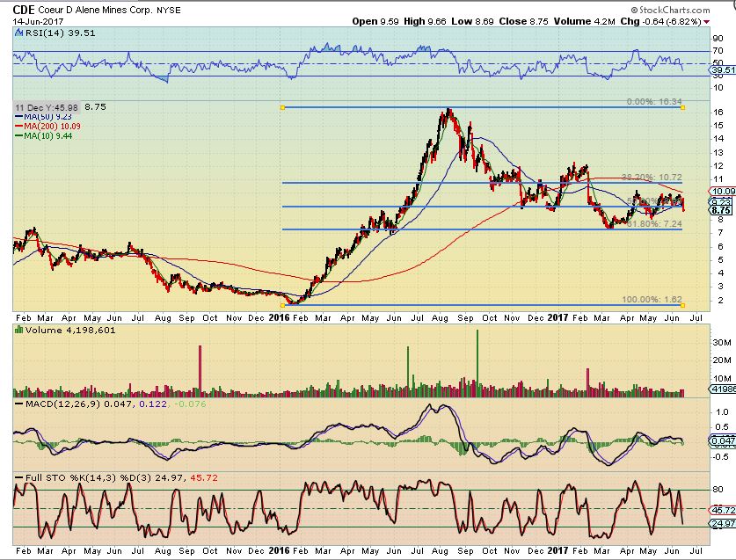Click the right yellow handle of the 100.00% Fibonacci line
This screenshot has height=560, width=736.
click(x=683, y=305)
